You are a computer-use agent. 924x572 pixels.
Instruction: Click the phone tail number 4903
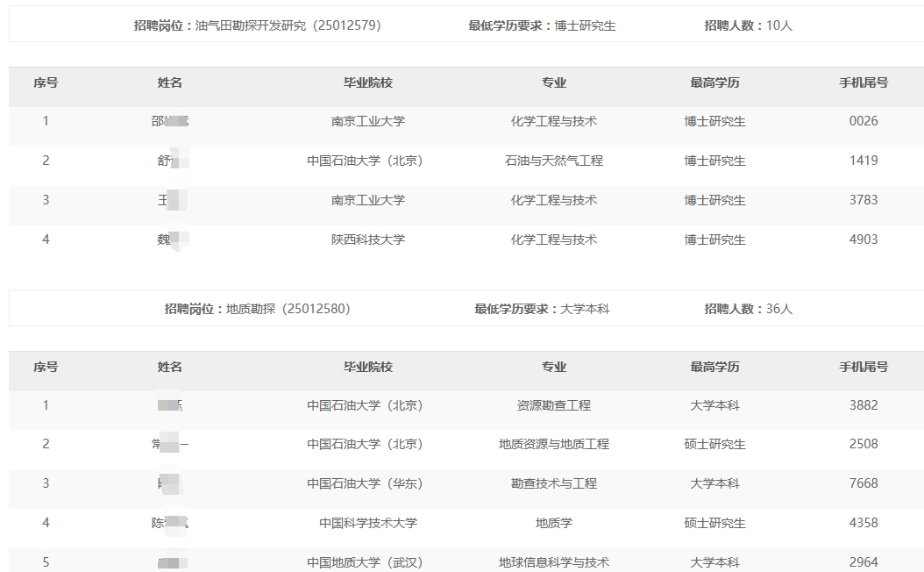[x=864, y=240]
